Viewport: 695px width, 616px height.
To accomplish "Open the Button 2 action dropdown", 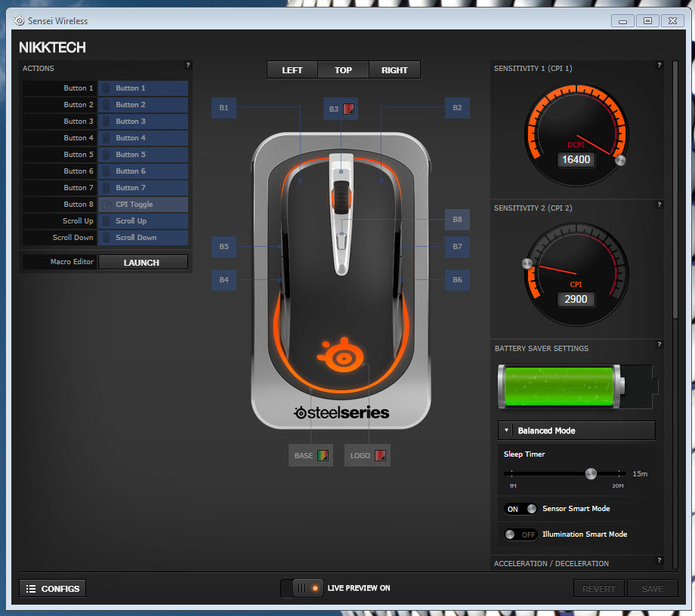I will click(144, 104).
